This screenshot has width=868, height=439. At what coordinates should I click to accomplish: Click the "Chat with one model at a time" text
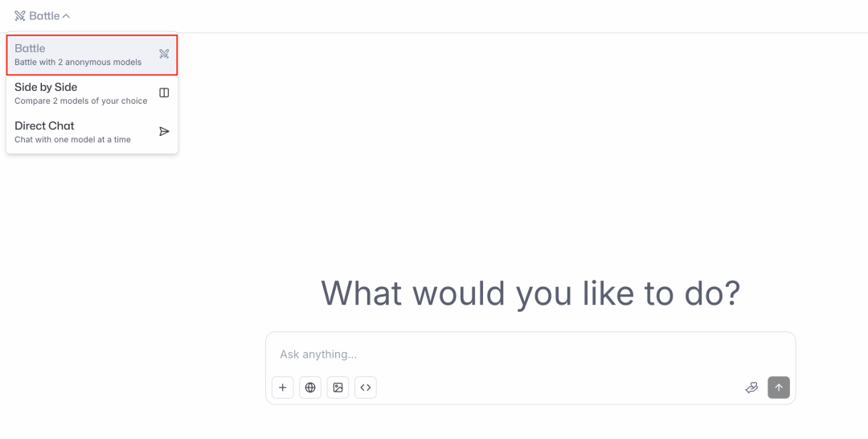(x=73, y=140)
